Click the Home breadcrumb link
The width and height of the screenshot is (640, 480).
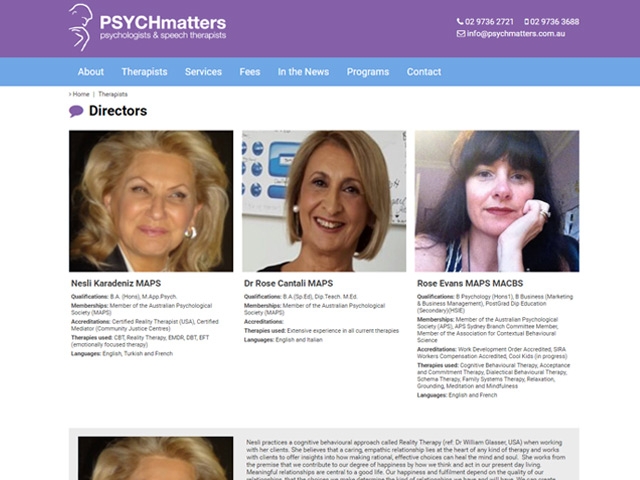click(81, 94)
